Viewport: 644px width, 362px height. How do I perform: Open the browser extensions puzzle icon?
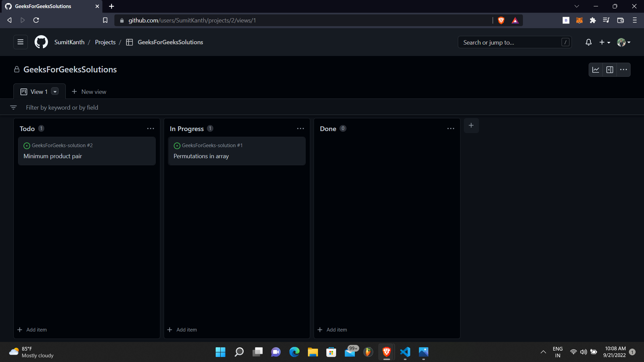[593, 20]
